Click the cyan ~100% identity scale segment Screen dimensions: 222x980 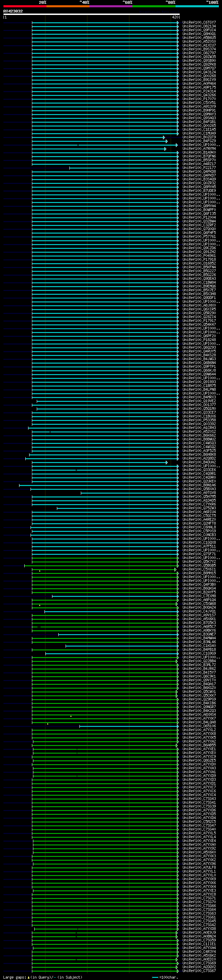point(197,6)
